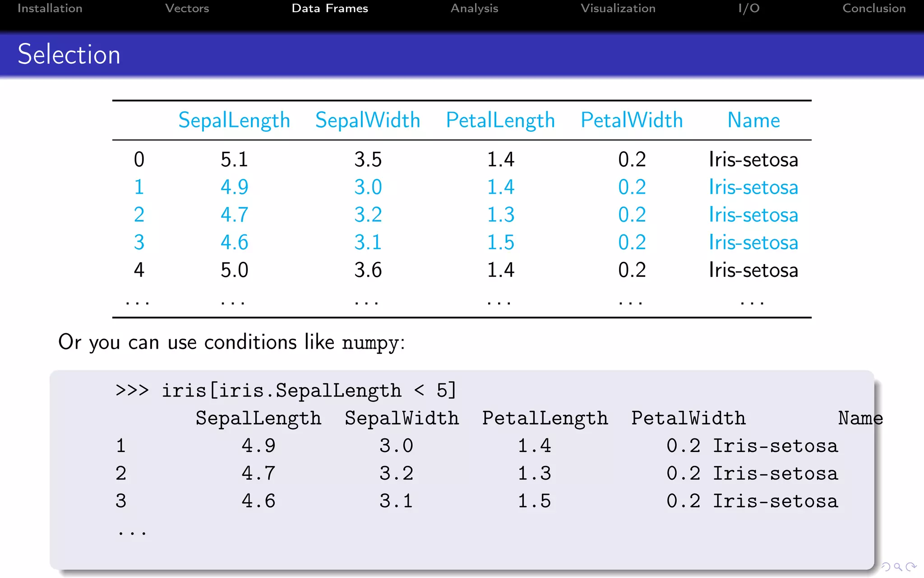Select value 3.5 in upper table
924x578 pixels.
tap(368, 159)
